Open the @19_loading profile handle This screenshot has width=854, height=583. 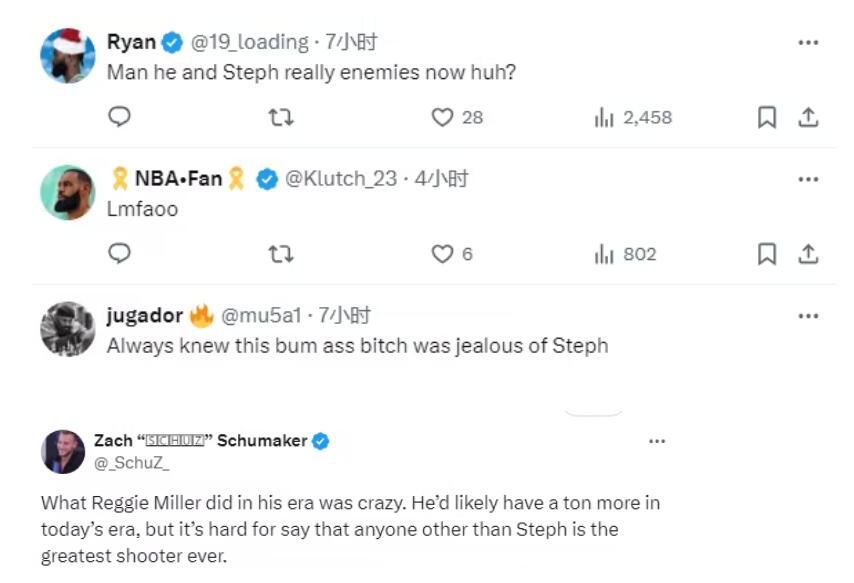[x=250, y=42]
